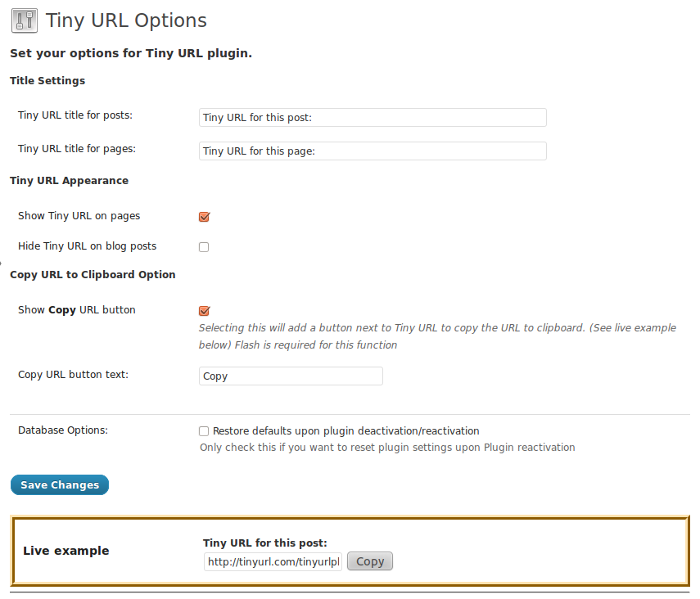
Task: Click the Tiny URL Options settings icon
Action: click(x=25, y=21)
